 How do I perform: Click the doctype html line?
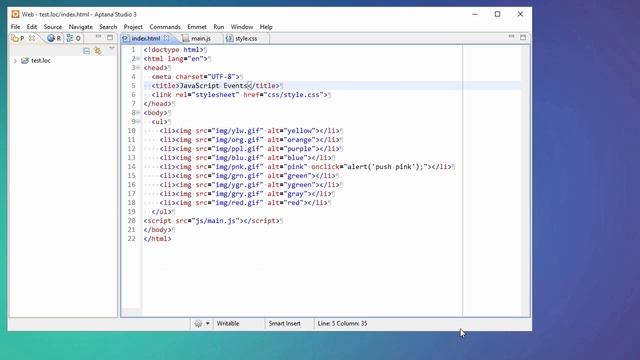coord(173,50)
